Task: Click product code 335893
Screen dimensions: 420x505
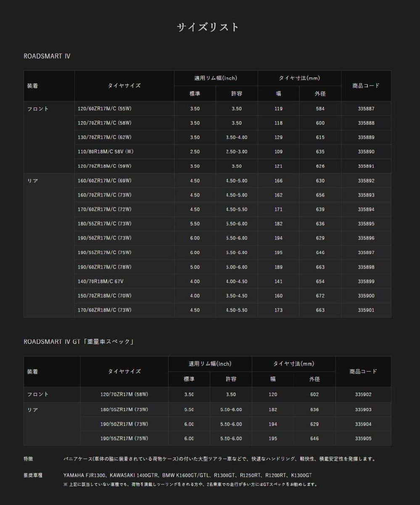Action: (x=366, y=195)
